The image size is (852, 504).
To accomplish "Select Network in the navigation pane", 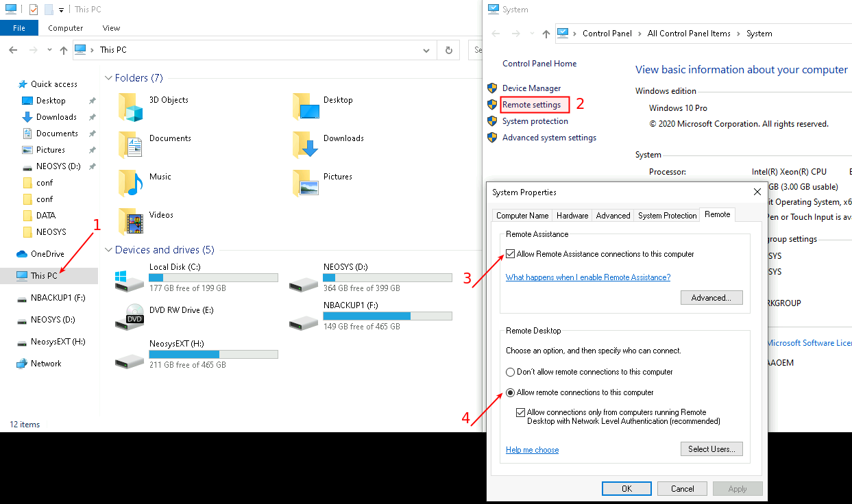I will click(46, 364).
